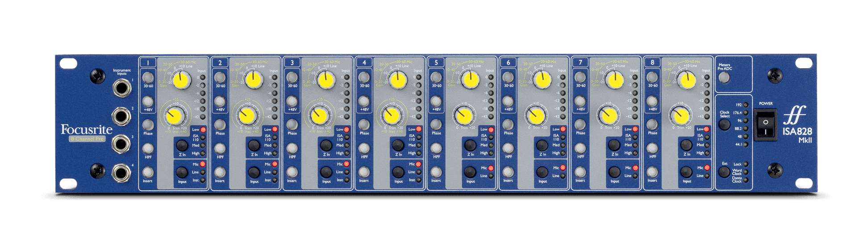Enable +48V phantom power on channel 2

click(x=220, y=101)
